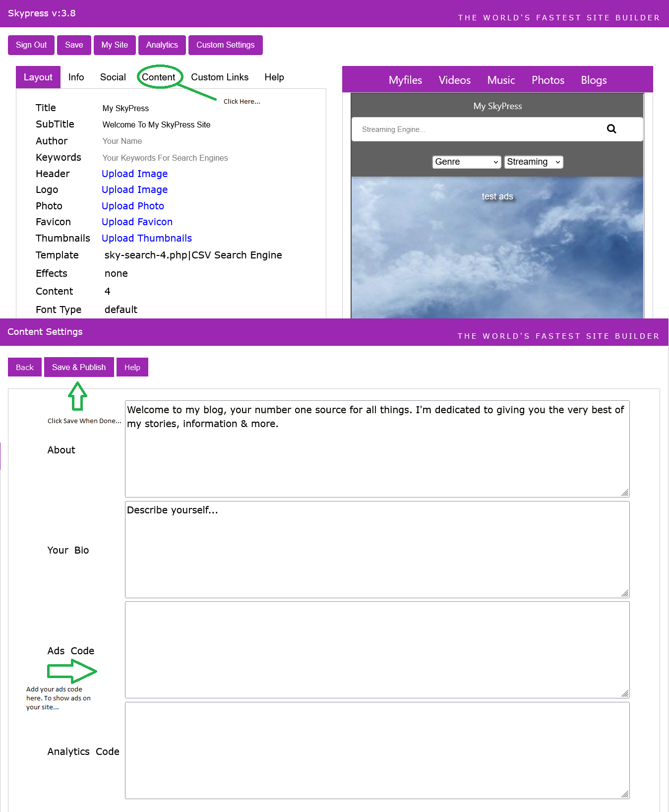Switch to the Social tab

point(113,77)
